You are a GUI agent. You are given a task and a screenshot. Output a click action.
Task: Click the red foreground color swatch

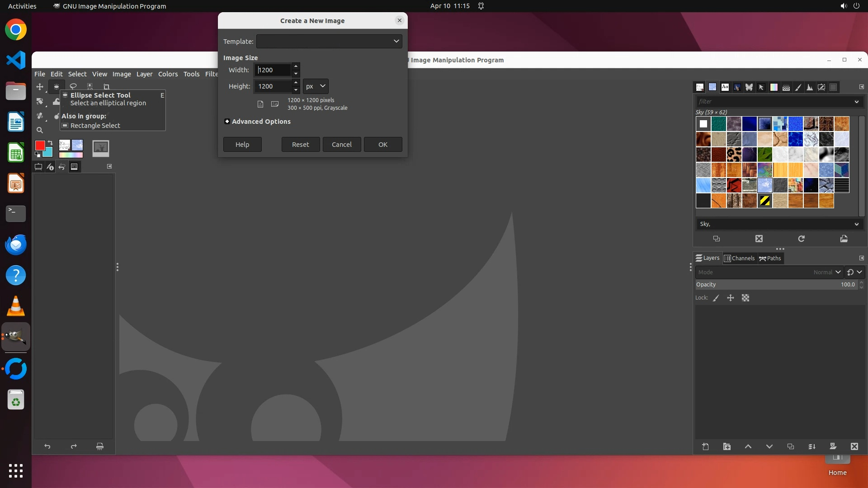pos(40,145)
